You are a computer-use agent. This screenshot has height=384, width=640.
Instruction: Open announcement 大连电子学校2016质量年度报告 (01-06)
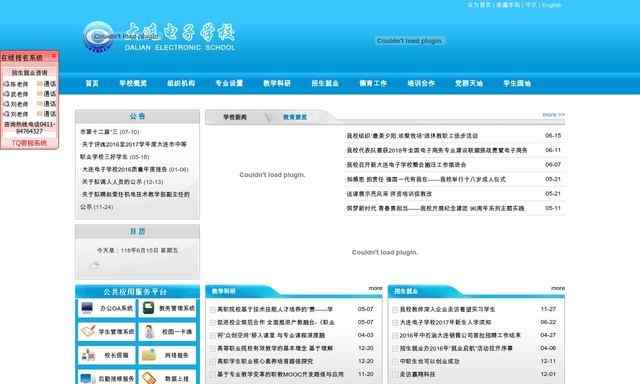pyautogui.click(x=135, y=169)
